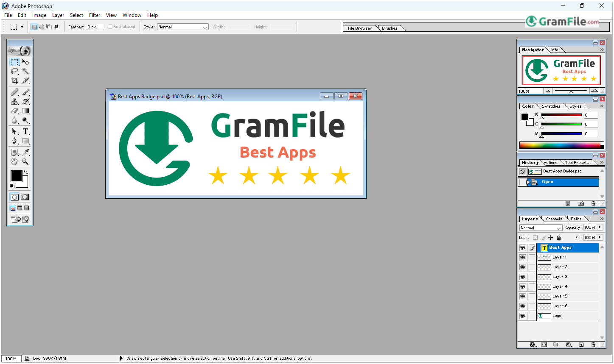
Task: Hide Layer 3 visibility eye
Action: [x=522, y=277]
